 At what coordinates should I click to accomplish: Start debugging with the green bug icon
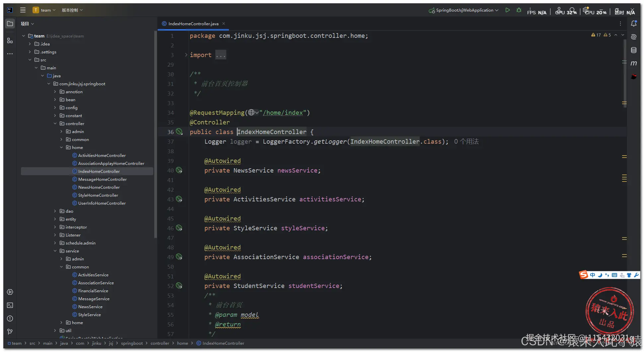pos(519,10)
